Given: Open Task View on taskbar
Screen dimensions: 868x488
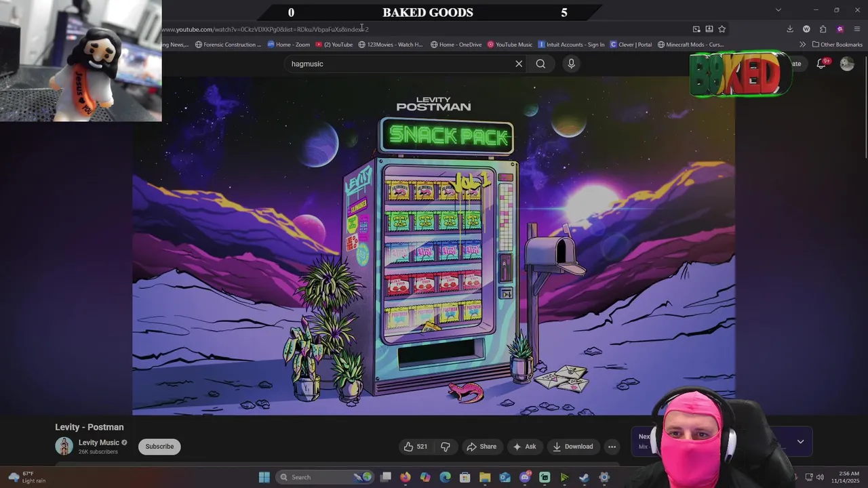Looking at the screenshot, I should point(386,477).
